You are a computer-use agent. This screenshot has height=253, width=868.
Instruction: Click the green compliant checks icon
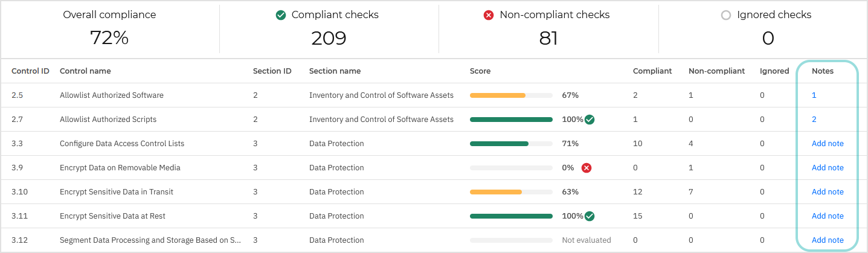click(280, 15)
